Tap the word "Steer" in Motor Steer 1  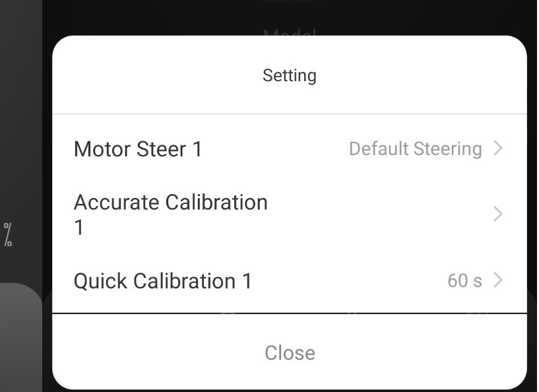161,149
